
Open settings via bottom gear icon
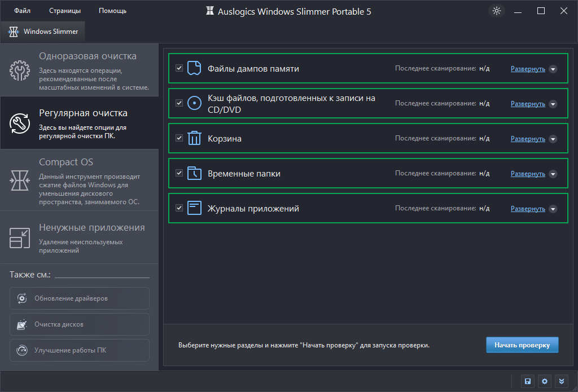click(544, 381)
